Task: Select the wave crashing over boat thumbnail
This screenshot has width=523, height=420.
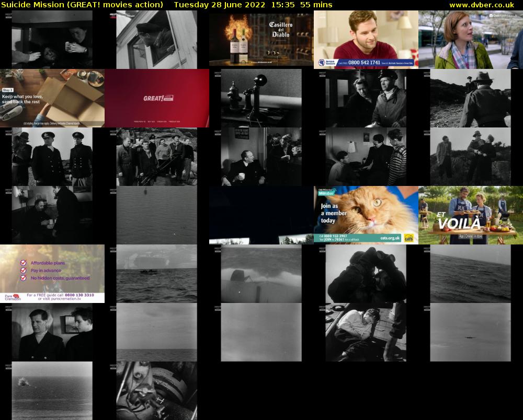Action: click(261, 274)
